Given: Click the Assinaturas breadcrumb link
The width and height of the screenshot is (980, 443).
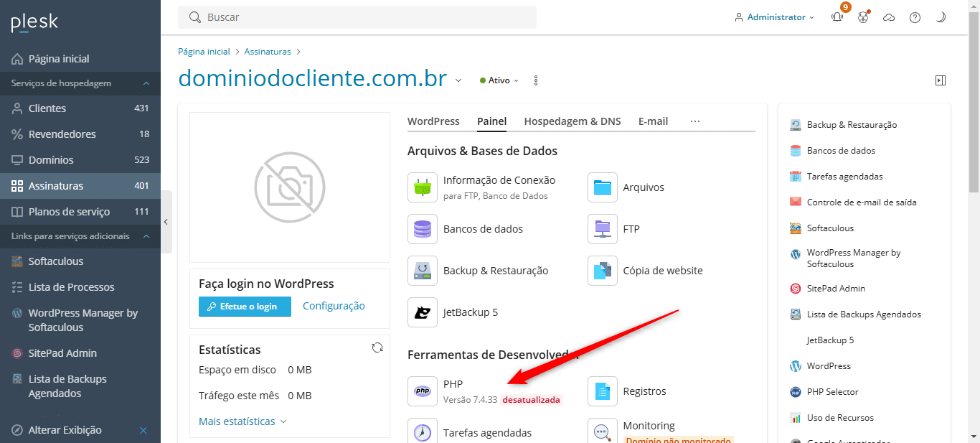Looking at the screenshot, I should (x=268, y=52).
